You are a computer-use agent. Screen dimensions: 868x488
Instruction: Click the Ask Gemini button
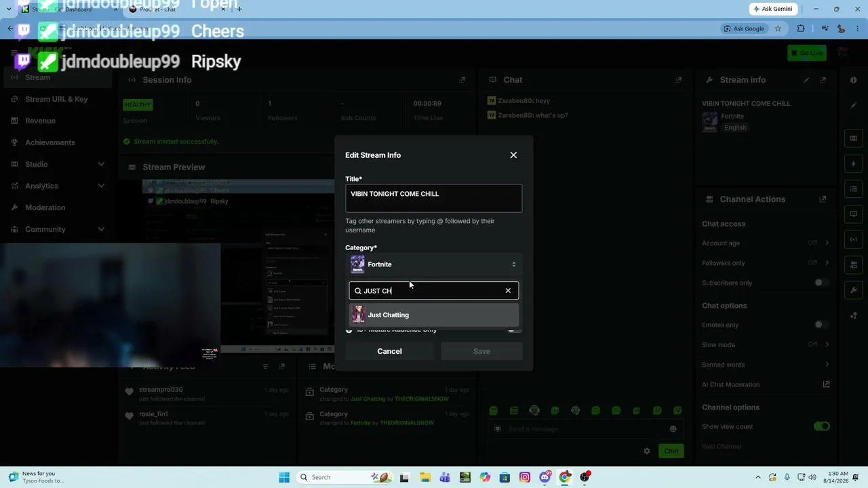[772, 9]
